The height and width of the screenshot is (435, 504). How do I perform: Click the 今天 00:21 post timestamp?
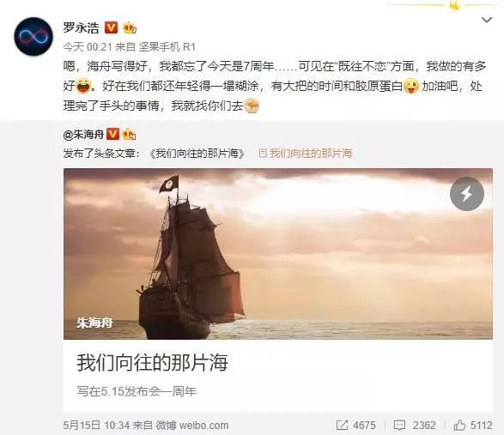click(87, 47)
